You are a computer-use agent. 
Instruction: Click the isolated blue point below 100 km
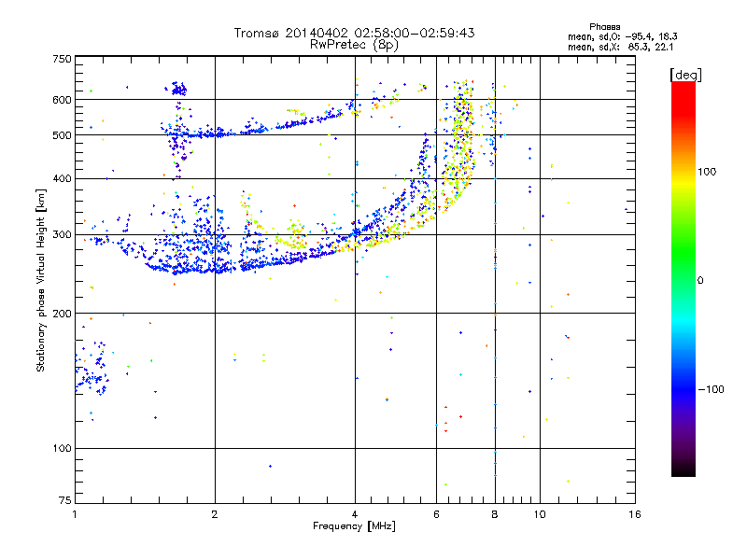[x=271, y=466]
